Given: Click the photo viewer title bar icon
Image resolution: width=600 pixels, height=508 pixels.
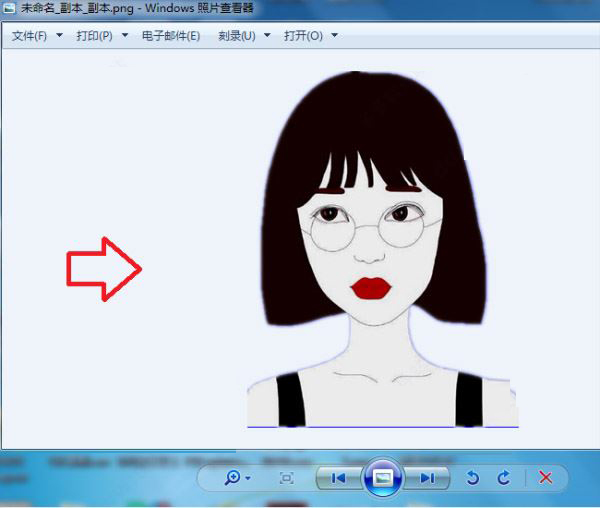Looking at the screenshot, I should (9, 8).
